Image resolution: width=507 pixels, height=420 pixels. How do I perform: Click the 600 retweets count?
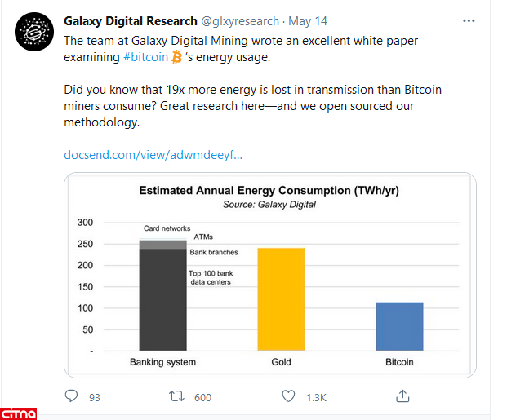[x=202, y=397]
